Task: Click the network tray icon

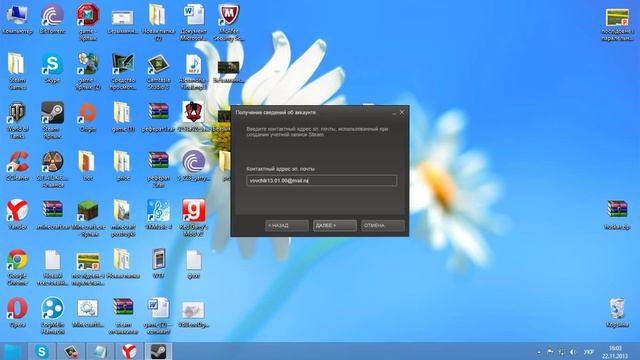Action: [x=562, y=352]
